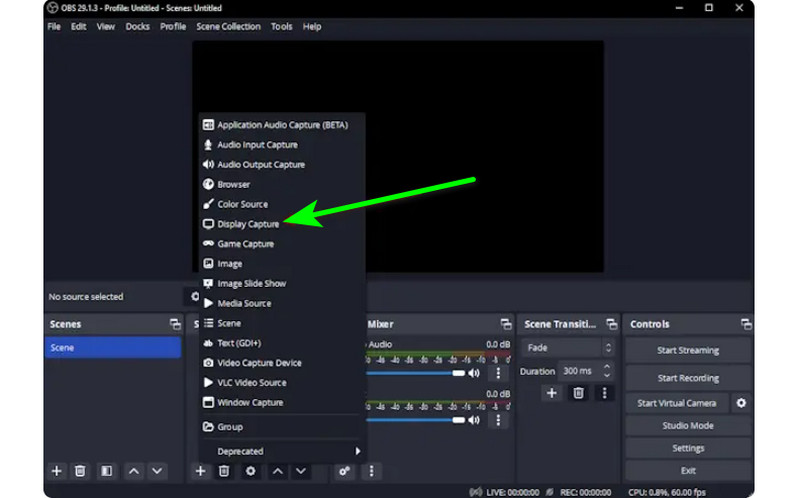Pop out the Audio Mixer dock

pos(506,324)
